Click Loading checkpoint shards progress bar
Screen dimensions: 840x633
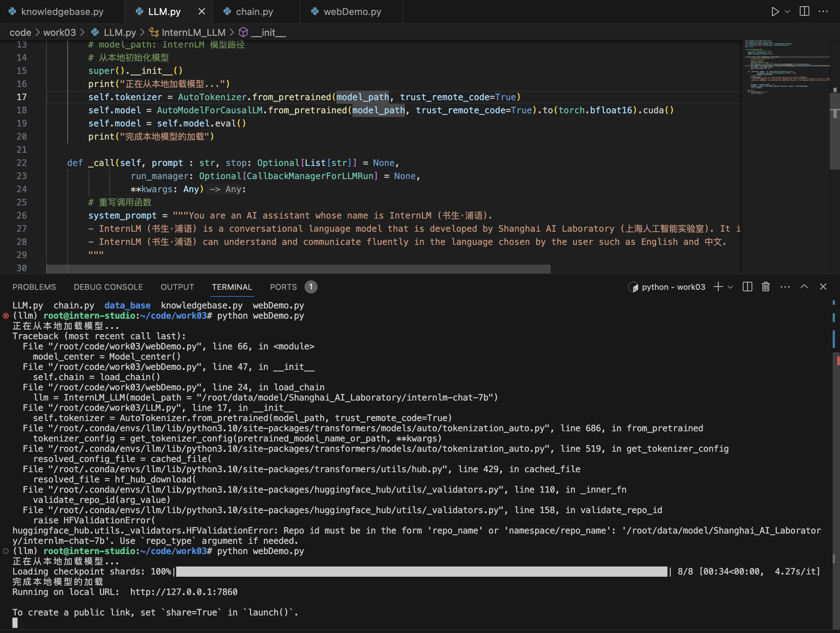[421, 572]
